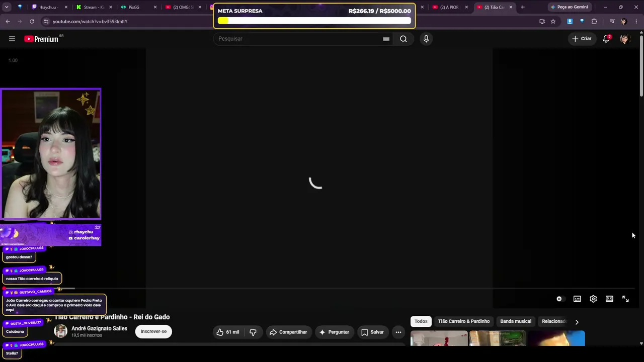This screenshot has height=362, width=644.
Task: Open the YouTube guide hamburger menu
Action: click(12, 39)
